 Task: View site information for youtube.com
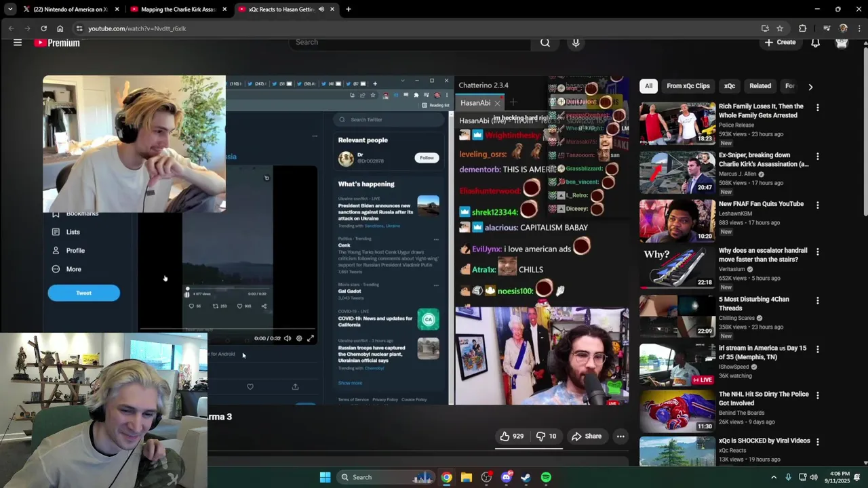(79, 28)
